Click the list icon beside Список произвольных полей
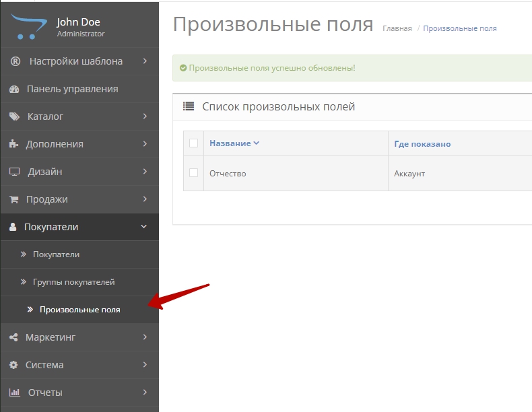This screenshot has height=412, width=532. pyautogui.click(x=189, y=106)
